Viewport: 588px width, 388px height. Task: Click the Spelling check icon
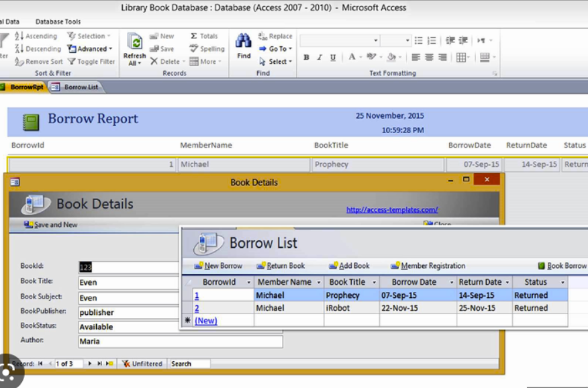(194, 49)
